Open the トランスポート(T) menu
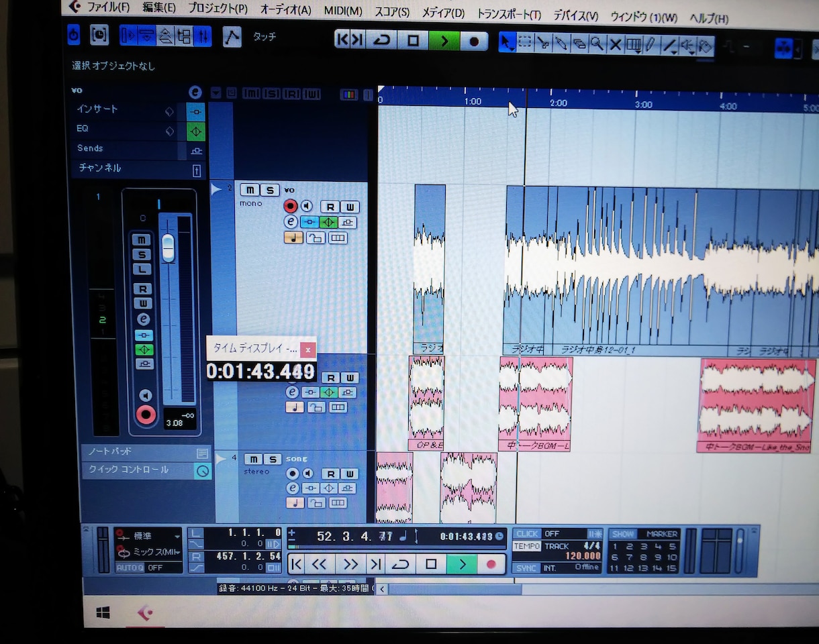The width and height of the screenshot is (819, 644). tap(509, 13)
